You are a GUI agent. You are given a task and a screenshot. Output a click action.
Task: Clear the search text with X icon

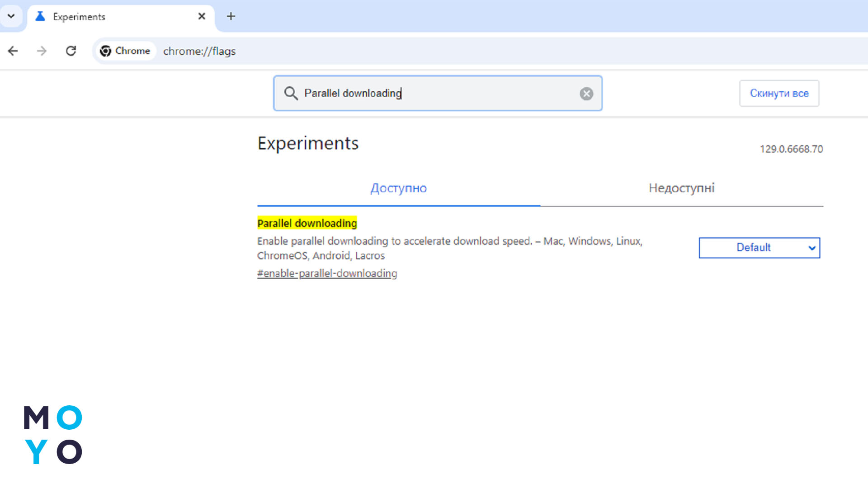(586, 94)
